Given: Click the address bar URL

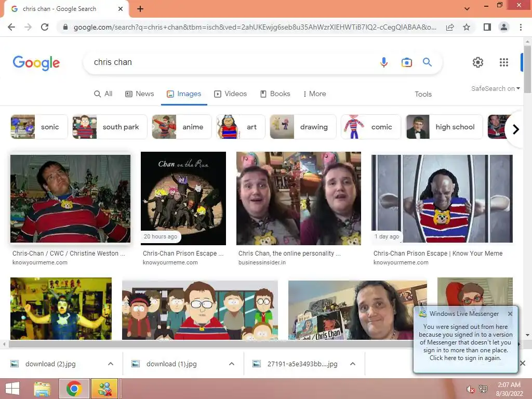Looking at the screenshot, I should pyautogui.click(x=255, y=27).
